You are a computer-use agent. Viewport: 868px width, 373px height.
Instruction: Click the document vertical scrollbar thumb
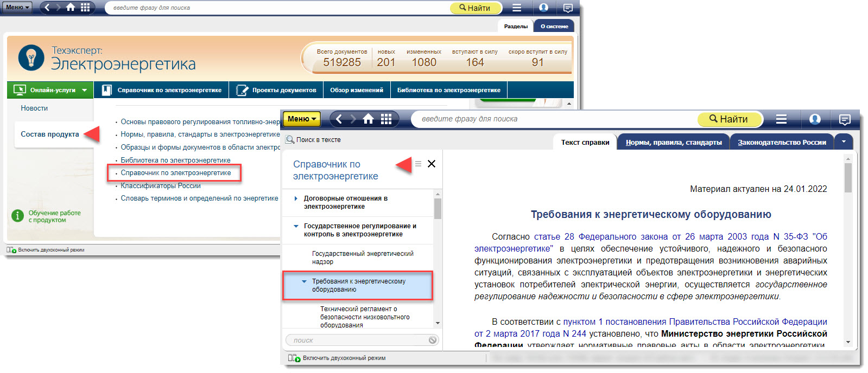(848, 178)
